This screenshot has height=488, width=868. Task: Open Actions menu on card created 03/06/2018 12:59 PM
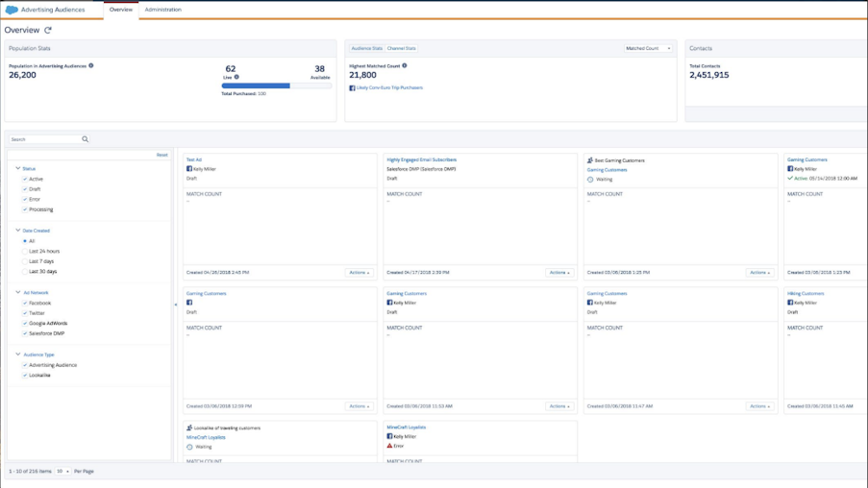(360, 406)
